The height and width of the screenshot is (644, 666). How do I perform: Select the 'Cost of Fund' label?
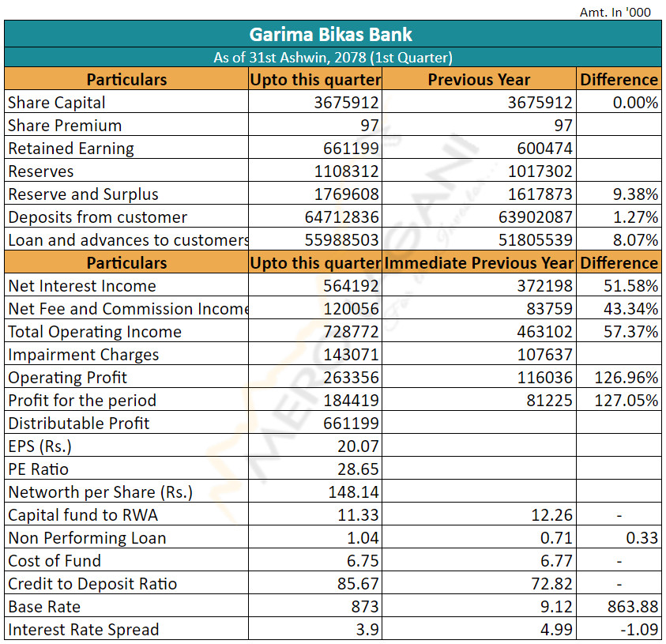tap(55, 561)
